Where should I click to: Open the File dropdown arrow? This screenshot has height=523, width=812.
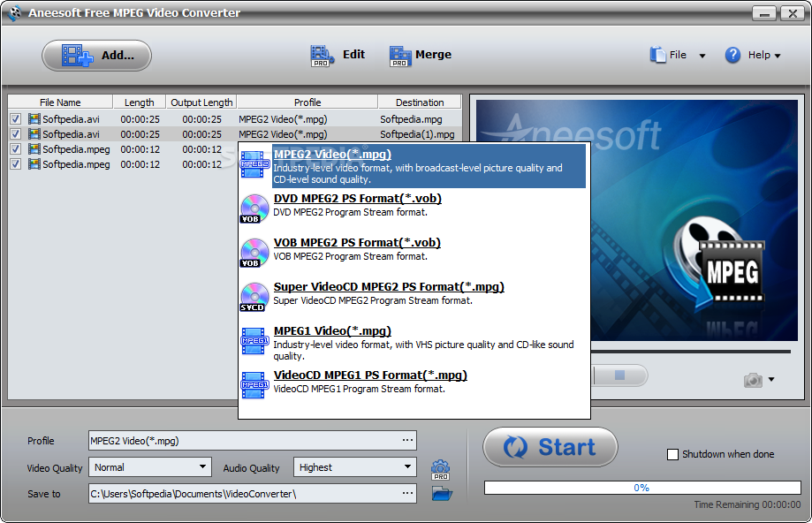pos(702,56)
